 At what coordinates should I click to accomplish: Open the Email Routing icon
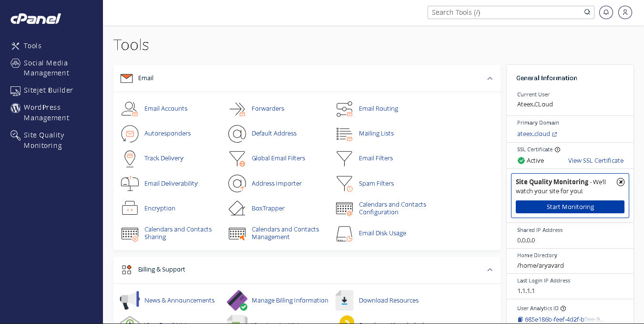point(344,109)
